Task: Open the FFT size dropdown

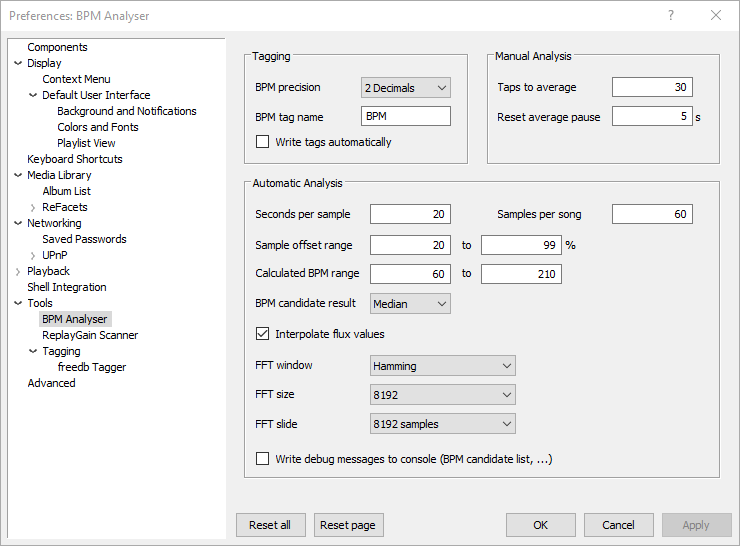Action: tap(442, 395)
